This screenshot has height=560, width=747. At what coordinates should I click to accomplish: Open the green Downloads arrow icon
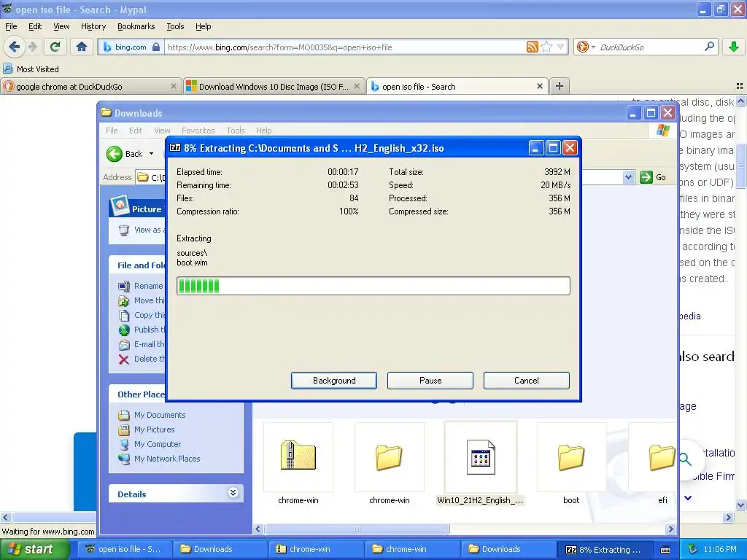point(734,47)
